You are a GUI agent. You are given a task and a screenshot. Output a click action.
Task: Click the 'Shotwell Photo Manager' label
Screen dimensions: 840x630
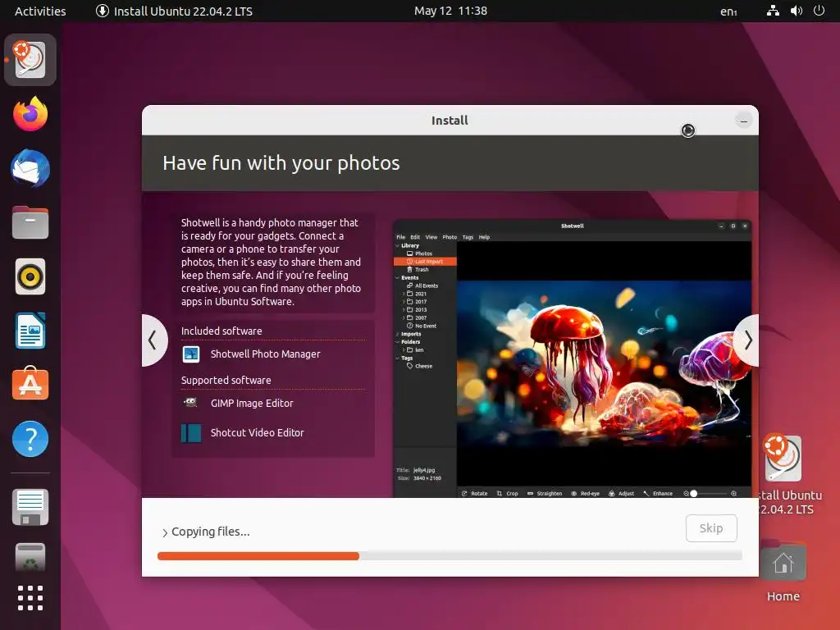click(265, 354)
